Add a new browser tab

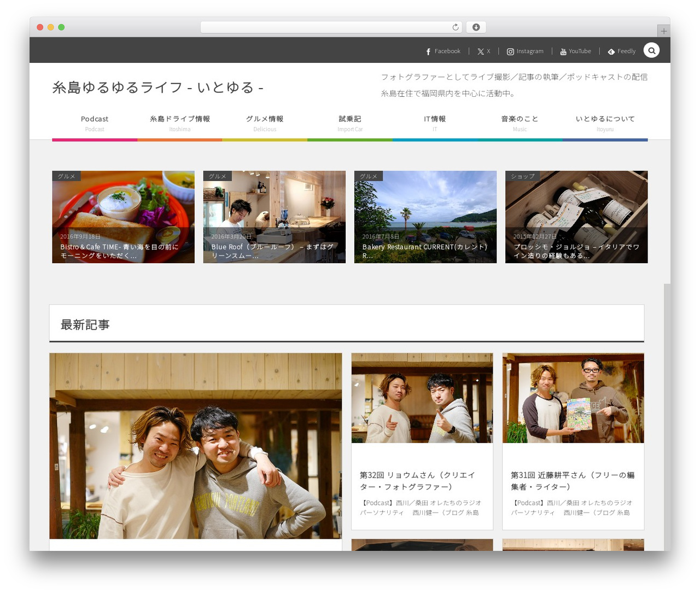[664, 31]
